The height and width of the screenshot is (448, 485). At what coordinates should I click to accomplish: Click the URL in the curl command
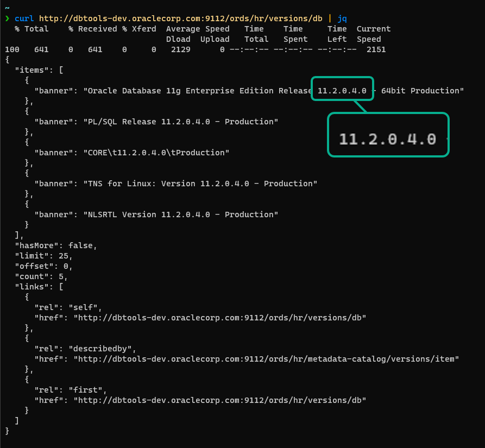[181, 18]
